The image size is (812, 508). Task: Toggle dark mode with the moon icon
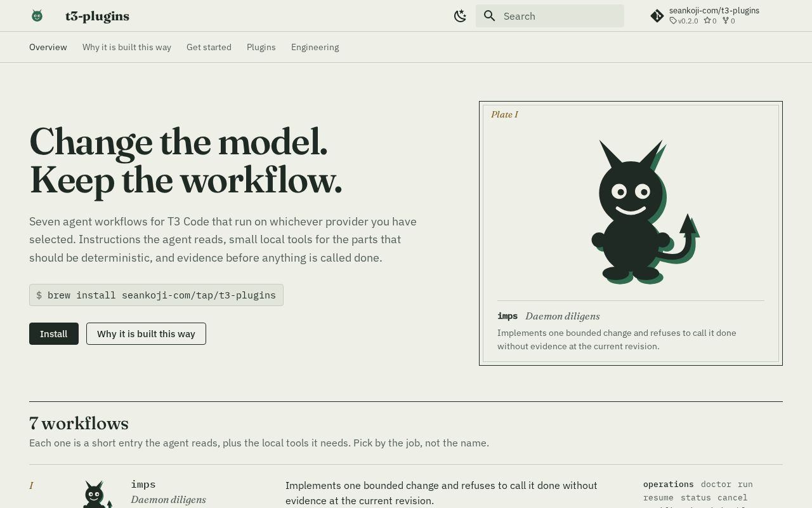[x=461, y=16]
